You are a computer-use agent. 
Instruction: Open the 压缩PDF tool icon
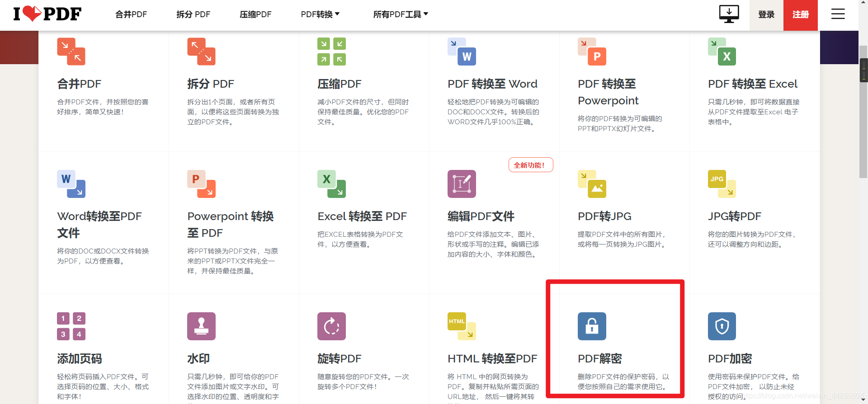point(331,52)
